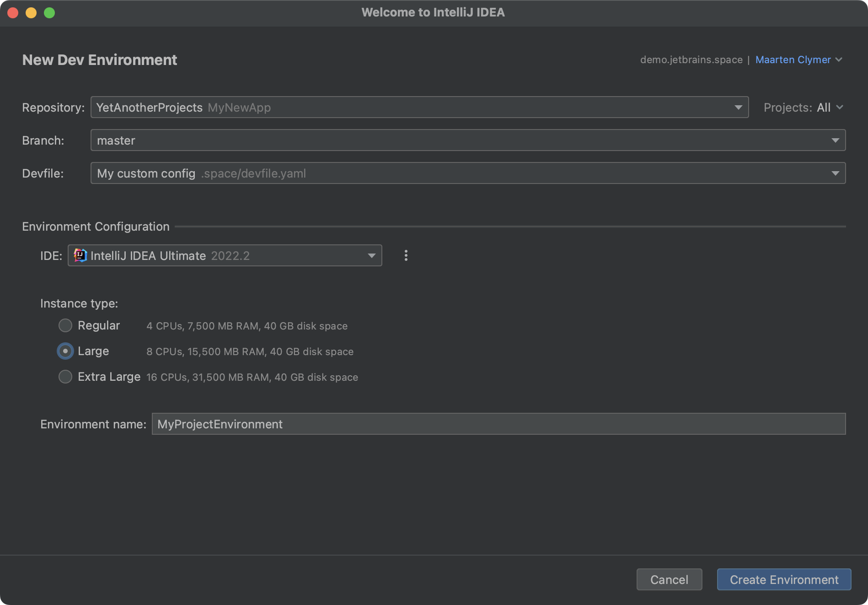Open the three-dot IDE options menu
The height and width of the screenshot is (605, 868).
click(406, 255)
